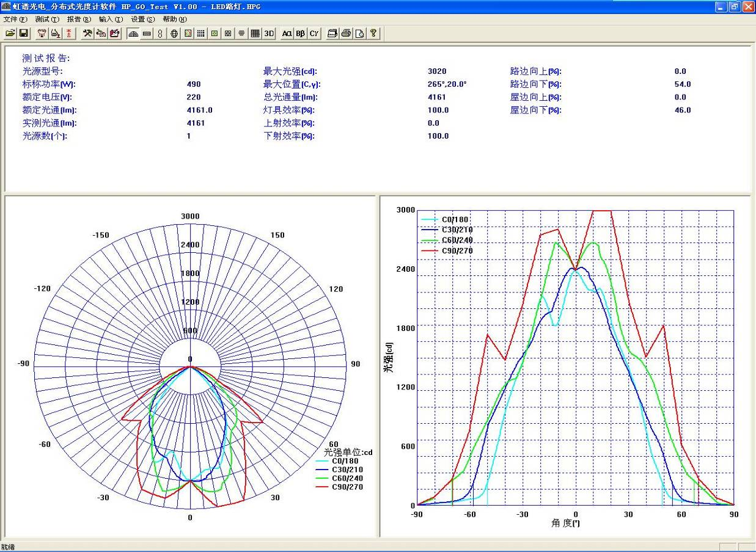Maximize or restore the application window
Viewport: 756px width, 552px height.
tap(735, 7)
